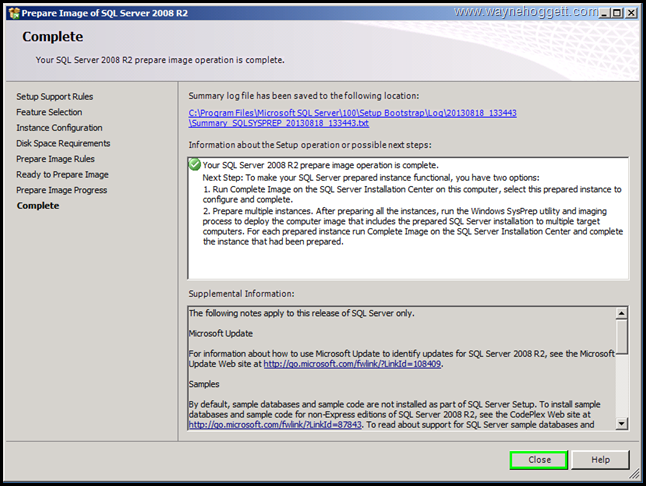Select the Prepare Image Rules step

click(55, 159)
